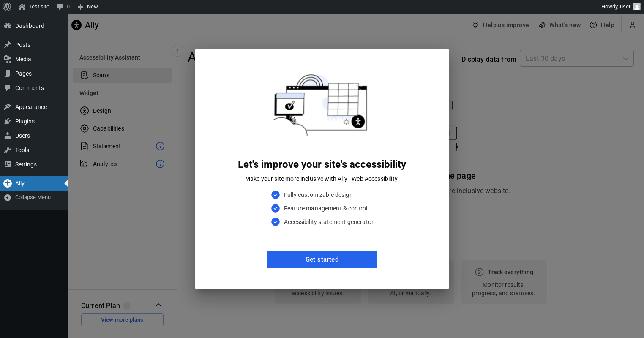Click the Analytics chart icon

click(x=84, y=164)
